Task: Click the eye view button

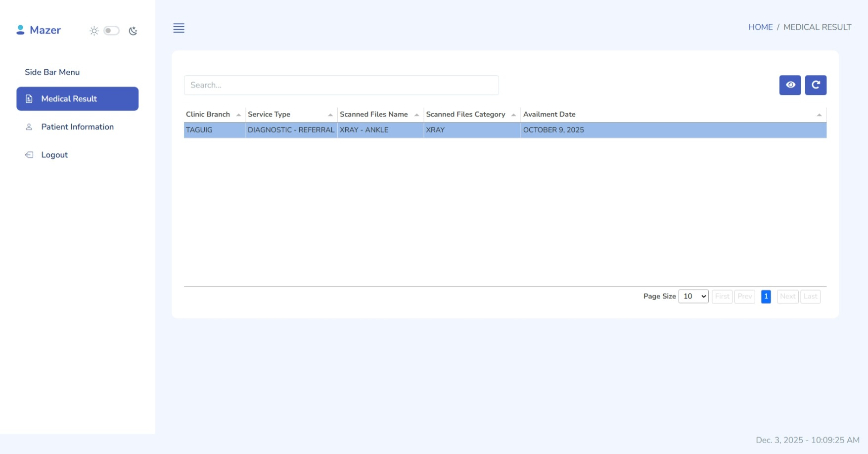Action: tap(790, 85)
